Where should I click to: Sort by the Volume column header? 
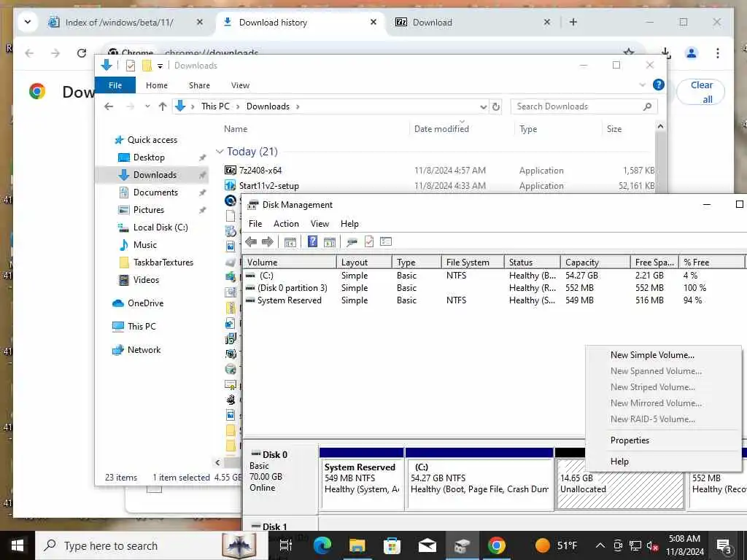click(x=289, y=262)
